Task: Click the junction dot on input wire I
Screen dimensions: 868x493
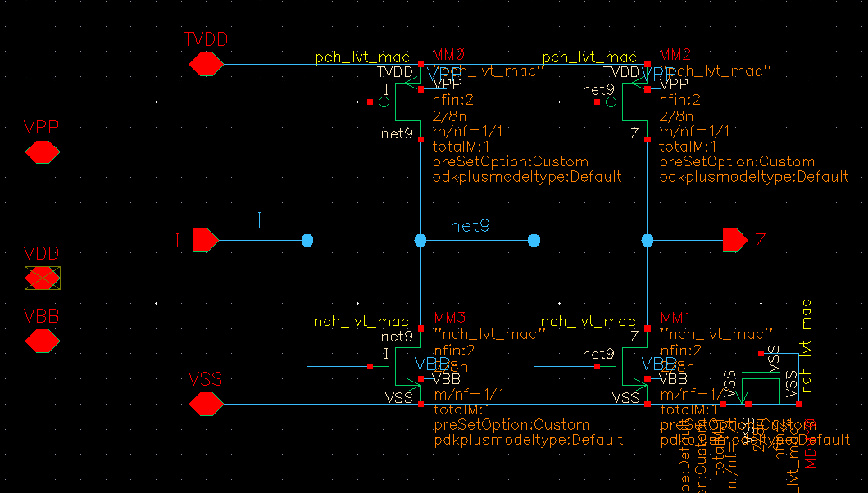Action: click(x=307, y=240)
